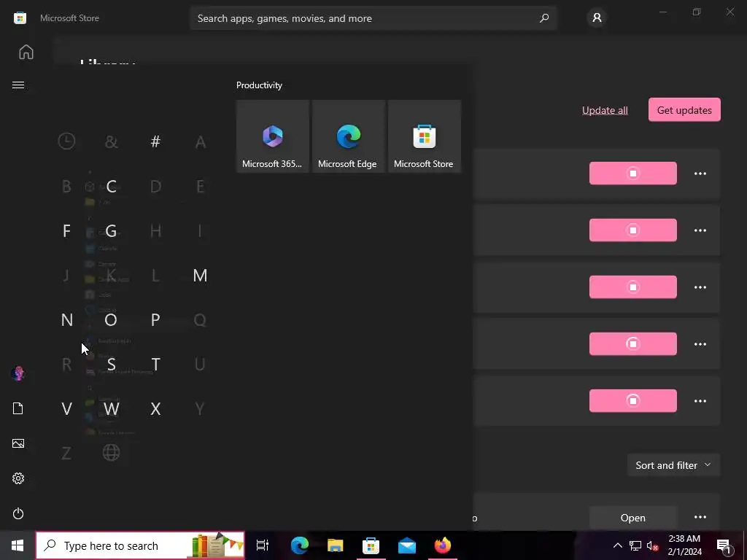Click the magnifier icon in Store search

544,18
